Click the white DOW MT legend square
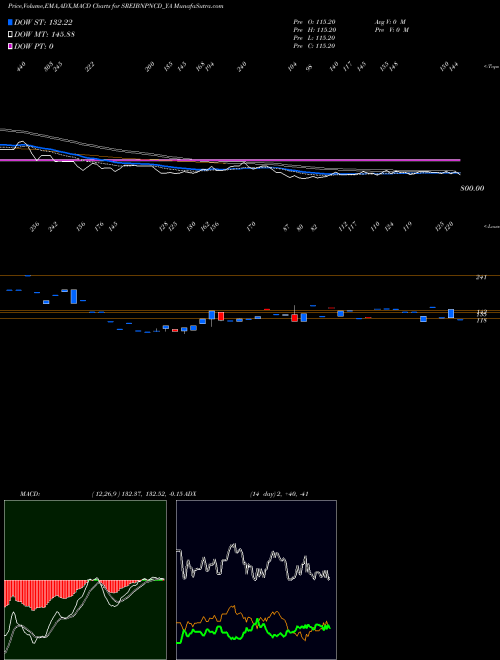 pos(10,35)
